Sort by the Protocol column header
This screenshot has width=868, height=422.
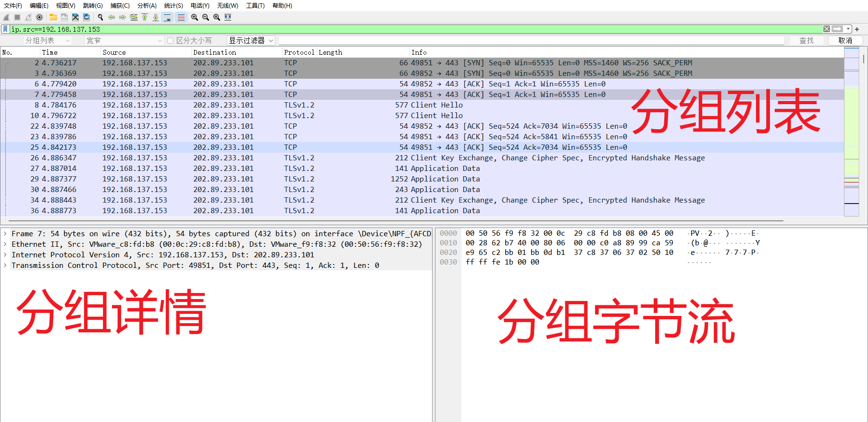tap(299, 52)
